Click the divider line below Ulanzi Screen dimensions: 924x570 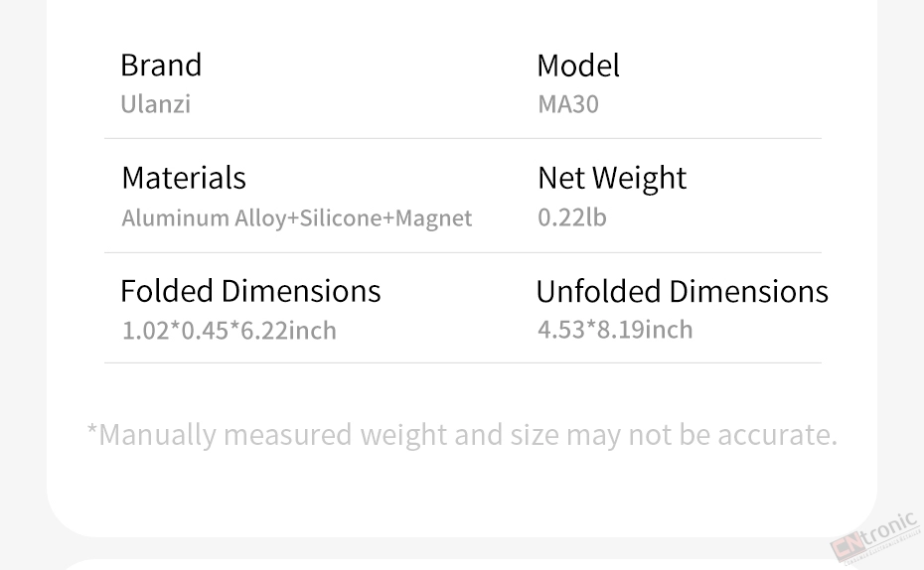[x=463, y=138]
